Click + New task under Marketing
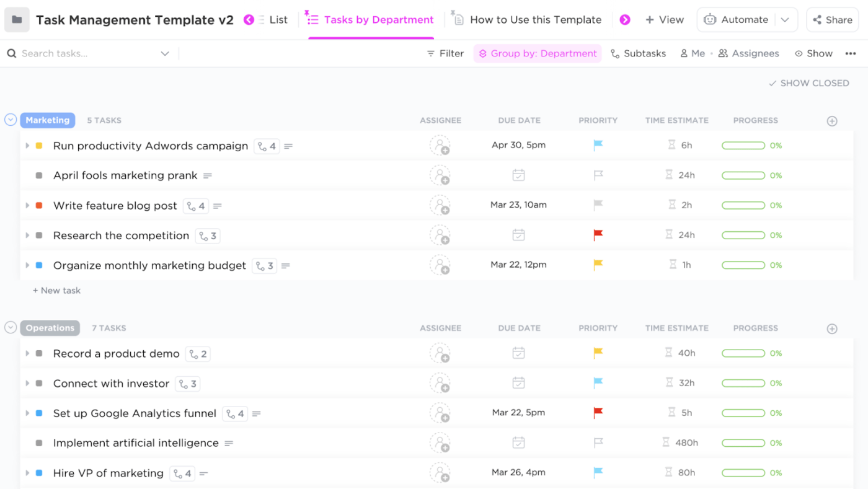Image resolution: width=868 pixels, height=489 pixels. pyautogui.click(x=56, y=290)
